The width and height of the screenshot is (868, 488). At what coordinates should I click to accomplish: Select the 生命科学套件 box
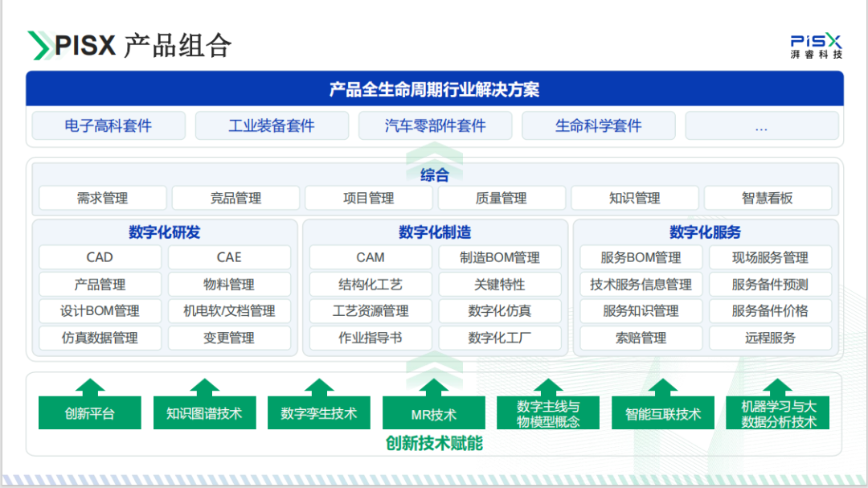(x=599, y=125)
